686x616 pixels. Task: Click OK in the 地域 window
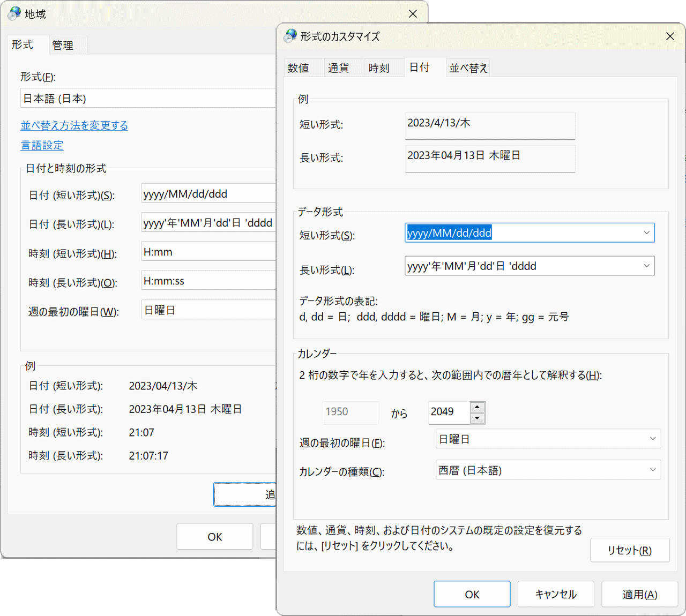click(215, 537)
